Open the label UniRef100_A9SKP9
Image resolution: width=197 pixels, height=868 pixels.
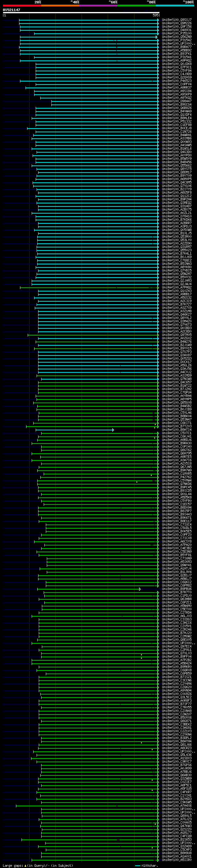(177, 94)
